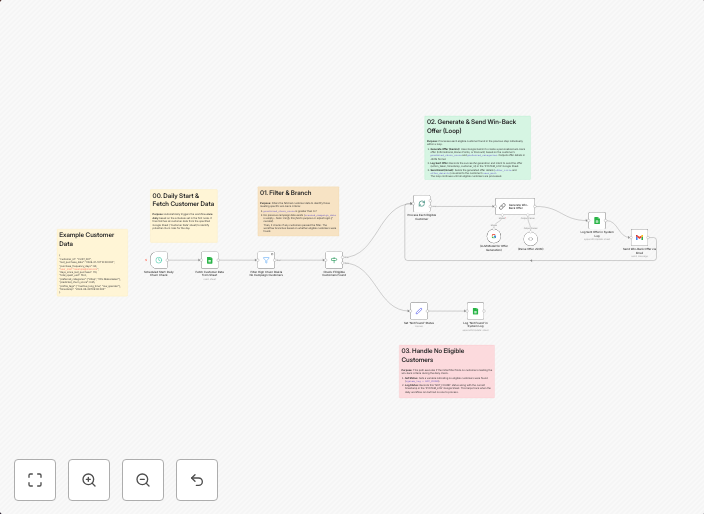
Task: Select the Filter High Churn funnel node
Action: click(266, 260)
